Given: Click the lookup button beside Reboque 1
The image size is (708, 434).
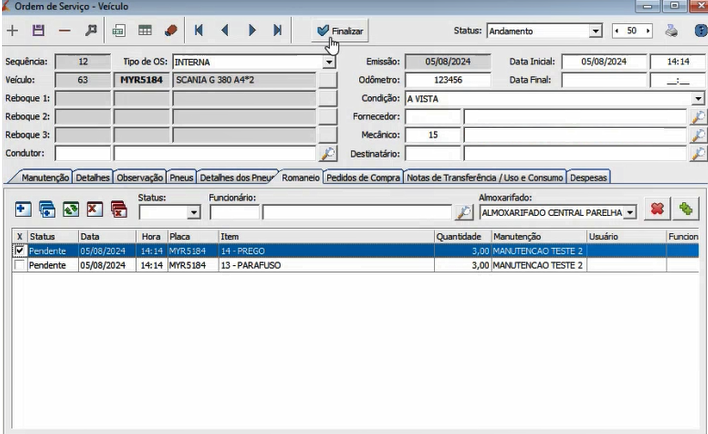Looking at the screenshot, I should tap(328, 98).
